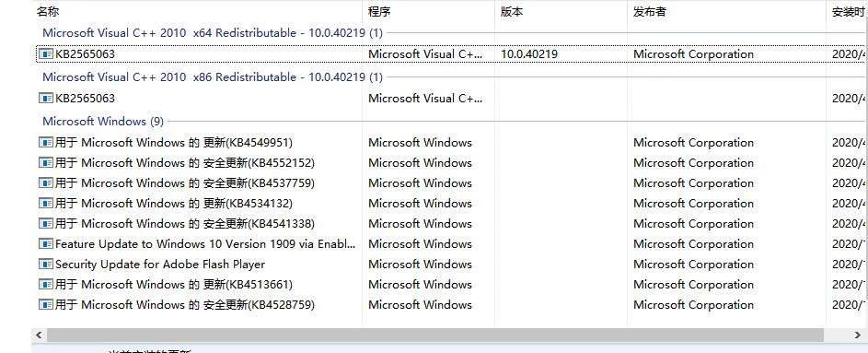Click the icon for Feature Update to Windows 10
Screen dimensions: 868x353
46,244
